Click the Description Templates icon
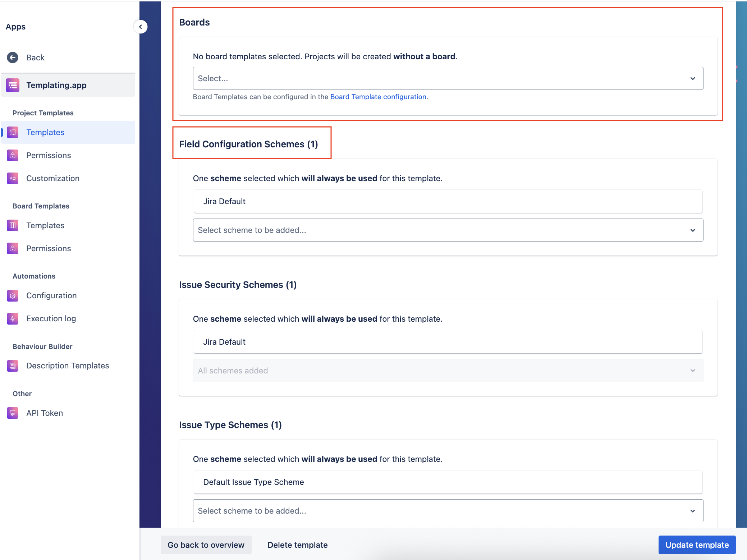Screen dimensions: 747x560 (x=13, y=366)
